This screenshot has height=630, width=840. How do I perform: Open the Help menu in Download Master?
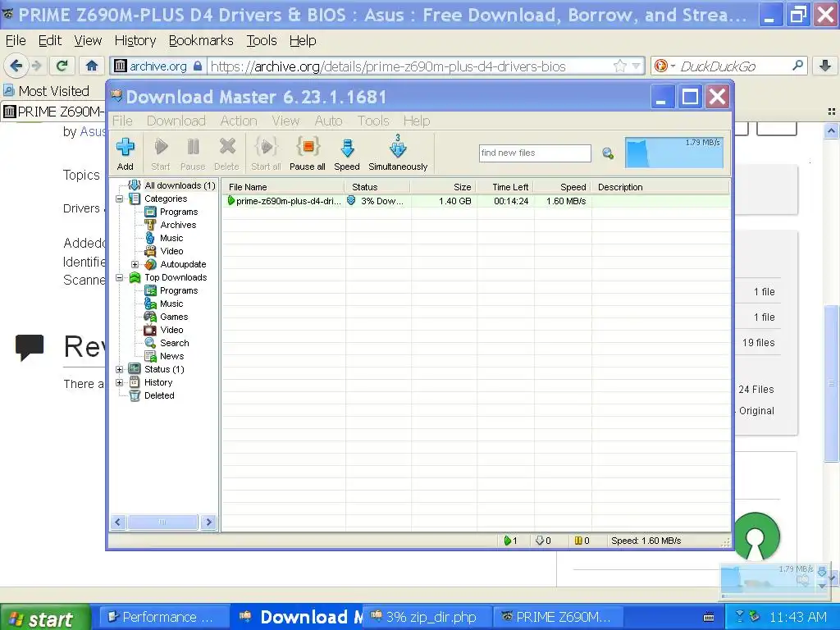click(417, 121)
